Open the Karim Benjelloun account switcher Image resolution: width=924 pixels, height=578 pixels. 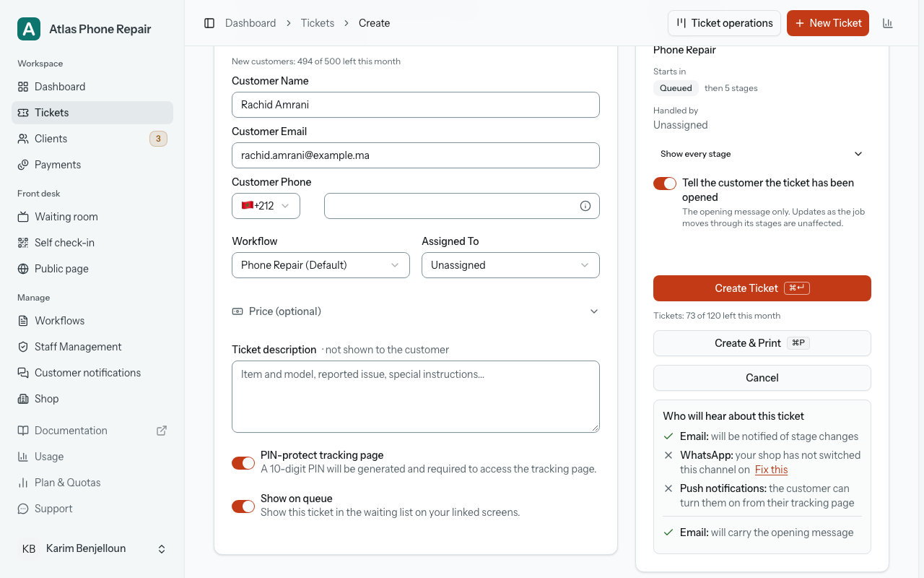92,549
